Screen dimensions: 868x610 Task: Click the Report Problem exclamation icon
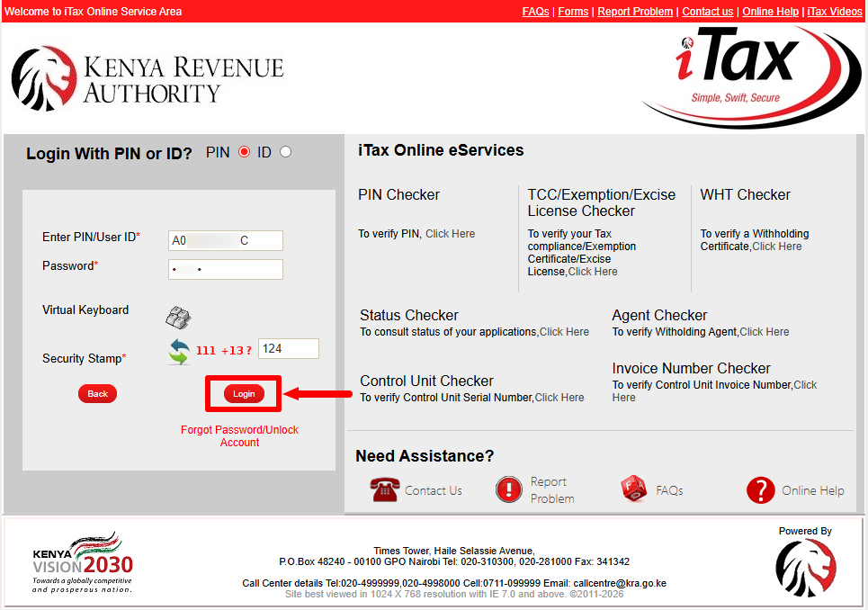tap(509, 489)
